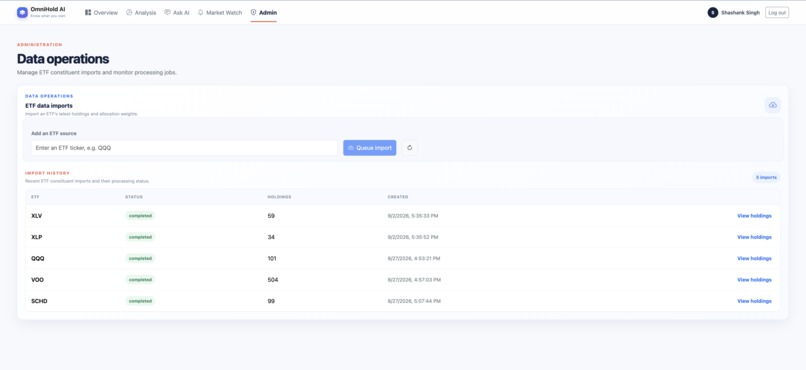Click the VOO ticker text
The height and width of the screenshot is (370, 806).
pyautogui.click(x=38, y=280)
